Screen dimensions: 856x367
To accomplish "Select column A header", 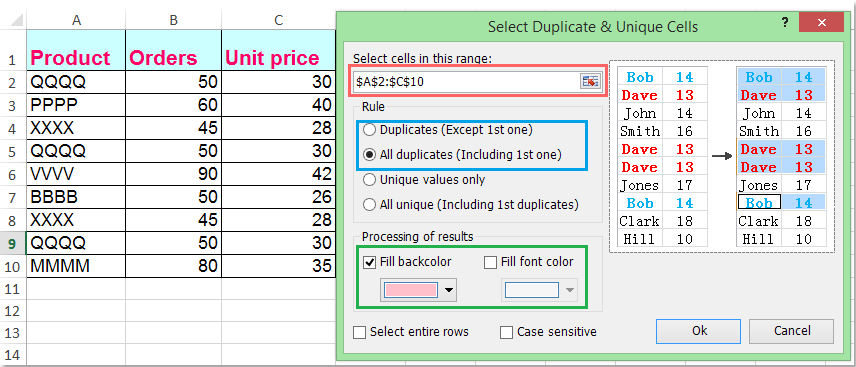I will pyautogui.click(x=76, y=20).
